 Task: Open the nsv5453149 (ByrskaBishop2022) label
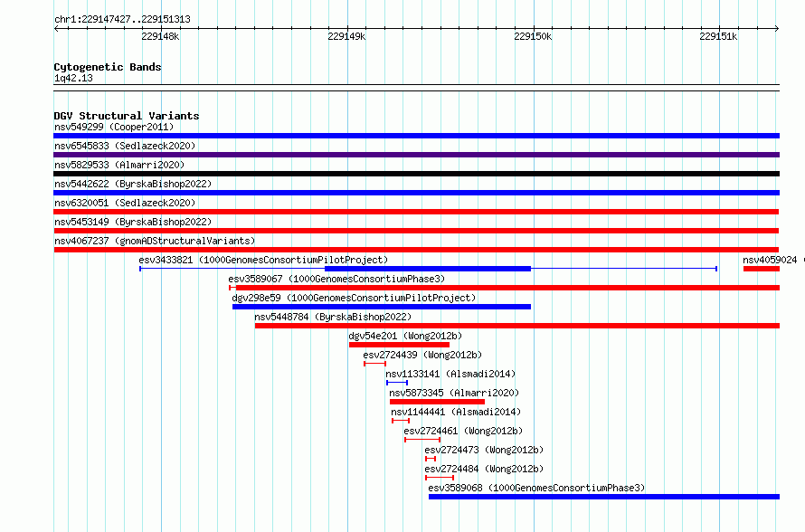point(133,222)
